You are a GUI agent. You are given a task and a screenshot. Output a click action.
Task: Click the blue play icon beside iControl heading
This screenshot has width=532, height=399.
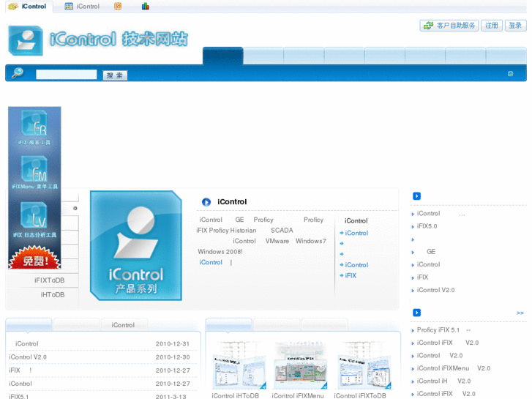pos(206,202)
